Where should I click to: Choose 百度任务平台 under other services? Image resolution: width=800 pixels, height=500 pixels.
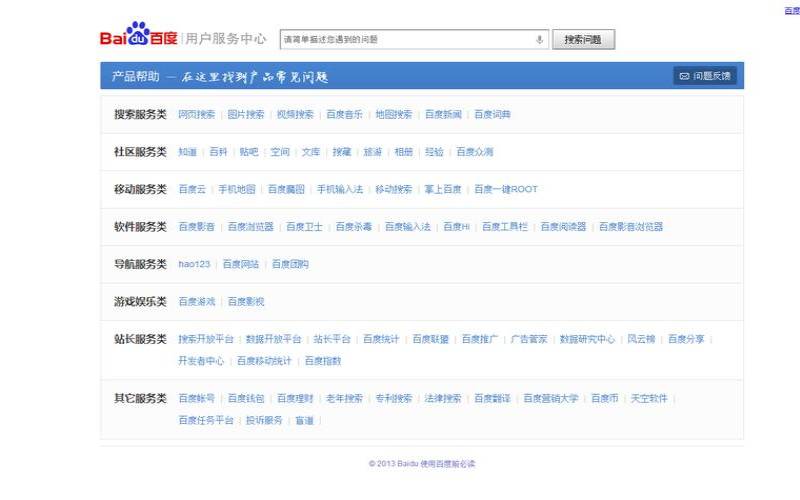tap(206, 420)
